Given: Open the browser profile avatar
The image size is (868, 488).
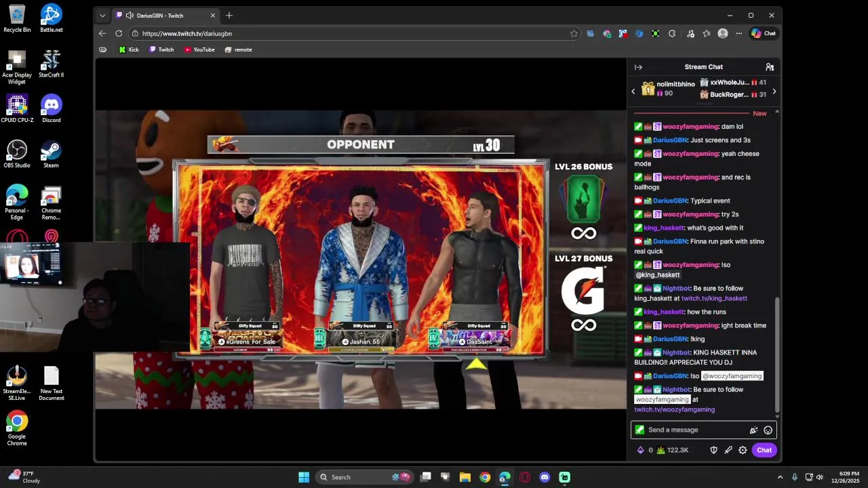Looking at the screenshot, I should coord(723,33).
